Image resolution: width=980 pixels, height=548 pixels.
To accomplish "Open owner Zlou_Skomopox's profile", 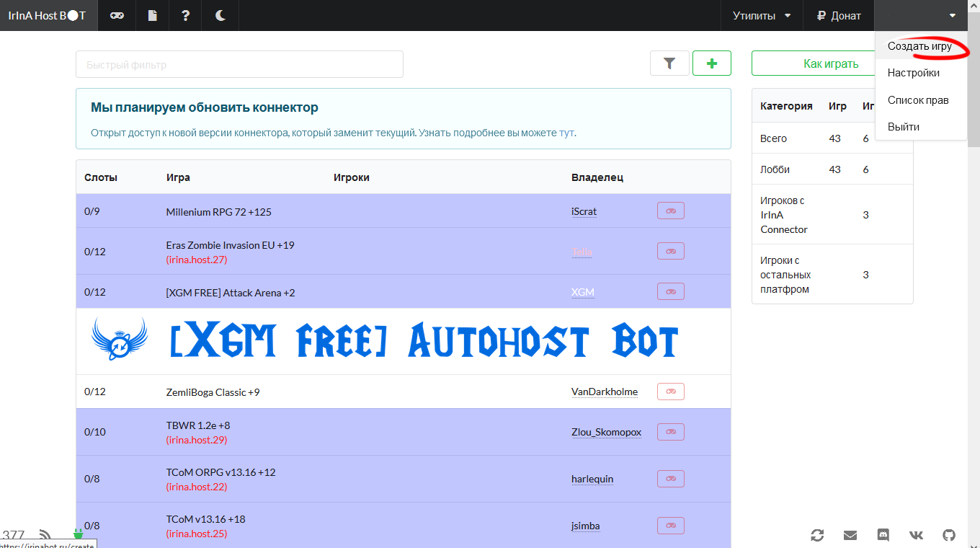I will pyautogui.click(x=606, y=432).
